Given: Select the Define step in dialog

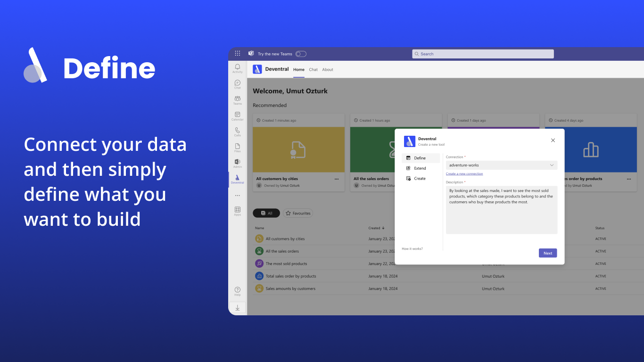Looking at the screenshot, I should tap(421, 158).
